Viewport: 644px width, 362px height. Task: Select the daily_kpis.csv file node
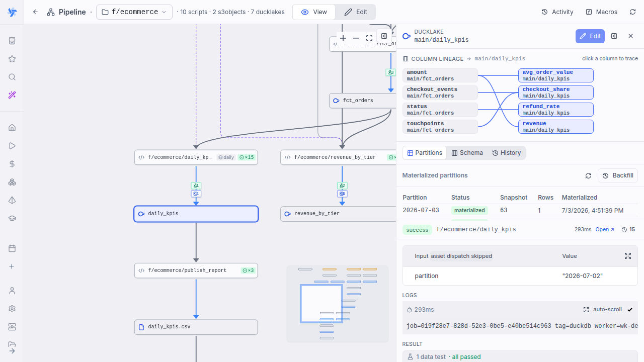click(x=196, y=327)
